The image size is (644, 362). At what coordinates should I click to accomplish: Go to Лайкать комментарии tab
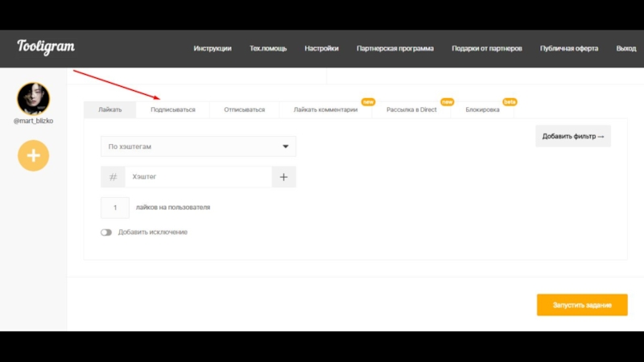(x=326, y=109)
